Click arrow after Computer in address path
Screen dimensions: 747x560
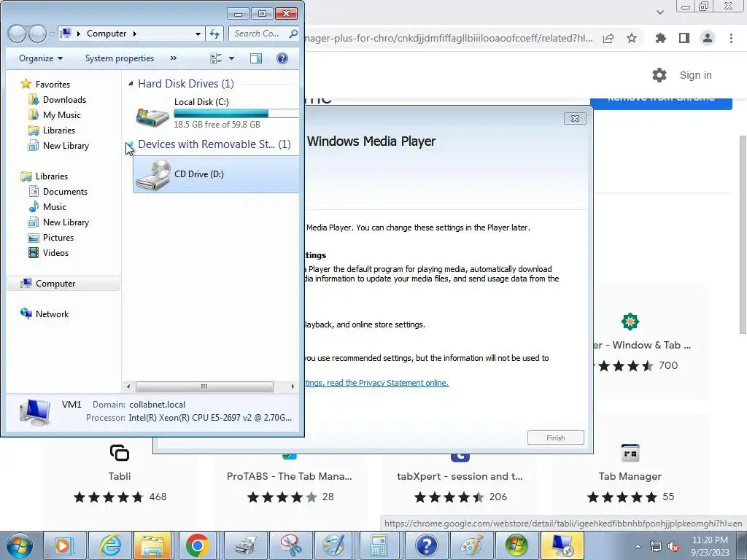135,34
